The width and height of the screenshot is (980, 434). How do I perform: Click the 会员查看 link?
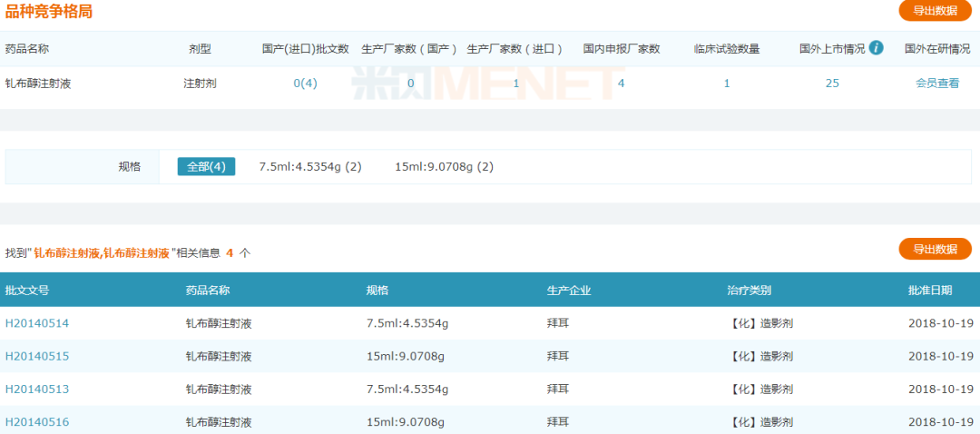937,84
